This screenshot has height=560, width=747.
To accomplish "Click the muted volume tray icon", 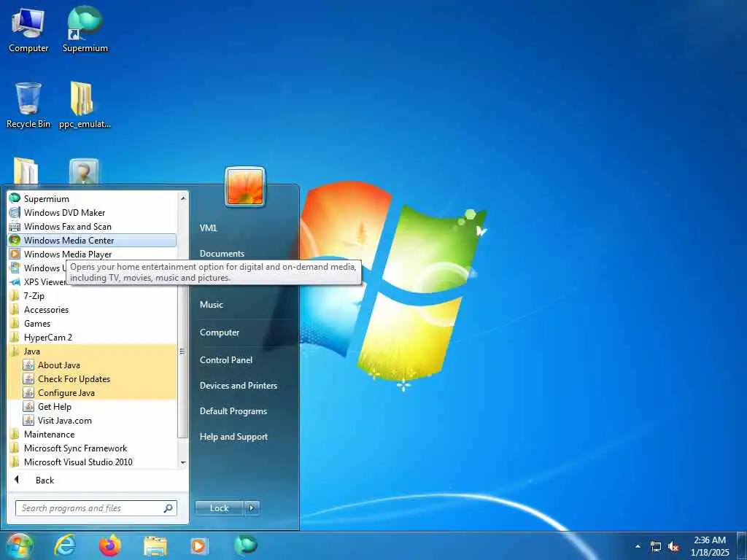I will [673, 547].
